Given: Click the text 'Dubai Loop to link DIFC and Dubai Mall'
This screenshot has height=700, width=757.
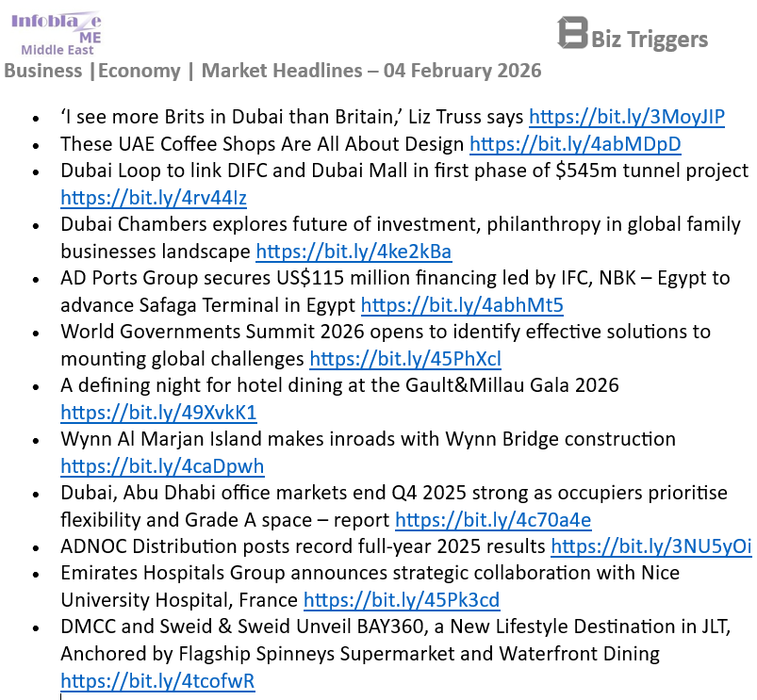Looking at the screenshot, I should click(x=234, y=171).
